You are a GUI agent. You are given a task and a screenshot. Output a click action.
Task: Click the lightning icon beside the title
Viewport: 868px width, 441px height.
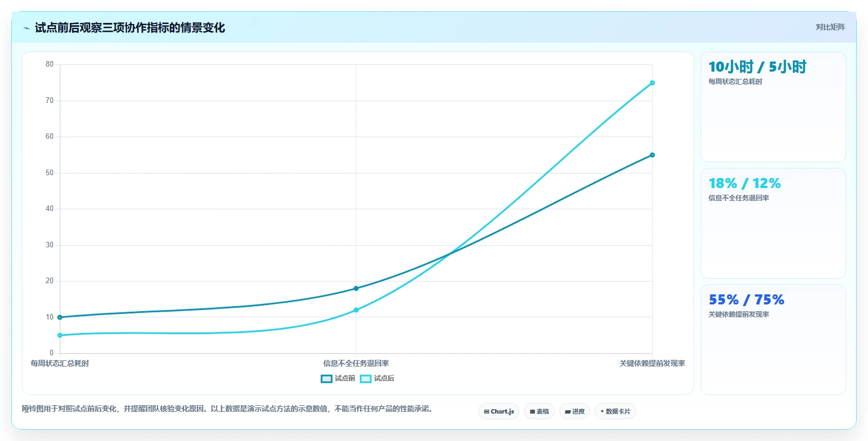[26, 28]
